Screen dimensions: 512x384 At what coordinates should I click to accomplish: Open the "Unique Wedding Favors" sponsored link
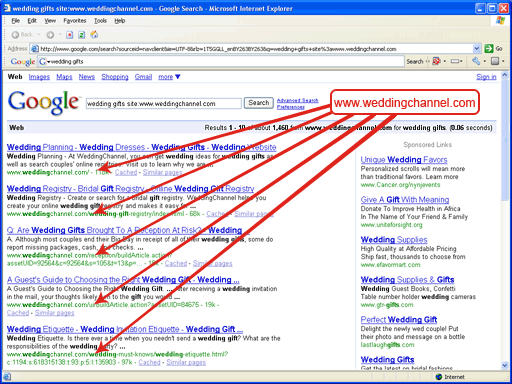(x=404, y=160)
